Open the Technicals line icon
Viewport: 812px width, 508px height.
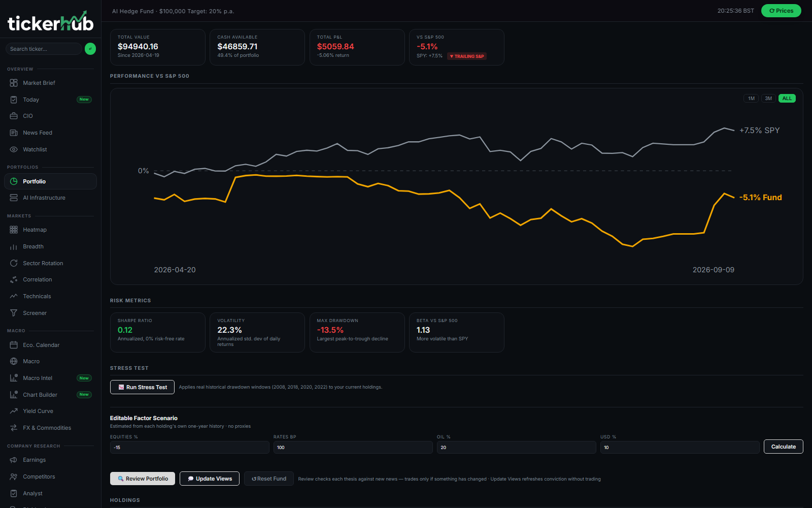[14, 296]
